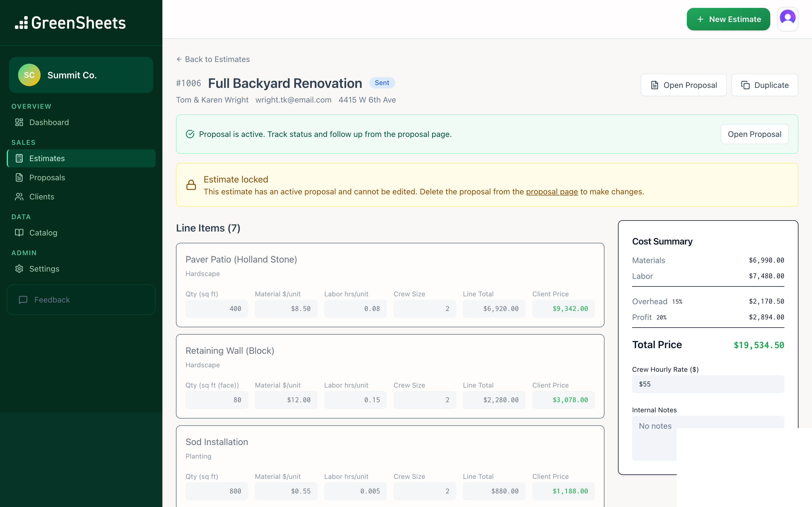Select the Clients sidebar menu item
Image resolution: width=812 pixels, height=507 pixels.
42,197
